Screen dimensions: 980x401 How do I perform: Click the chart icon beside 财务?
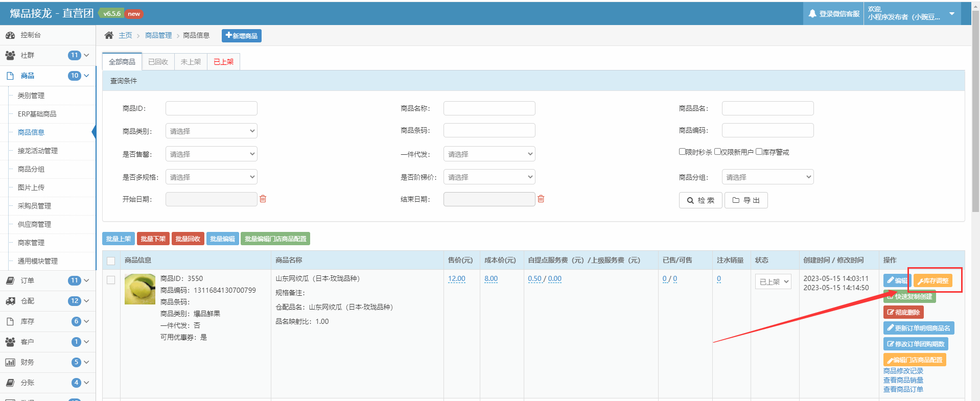click(x=10, y=362)
